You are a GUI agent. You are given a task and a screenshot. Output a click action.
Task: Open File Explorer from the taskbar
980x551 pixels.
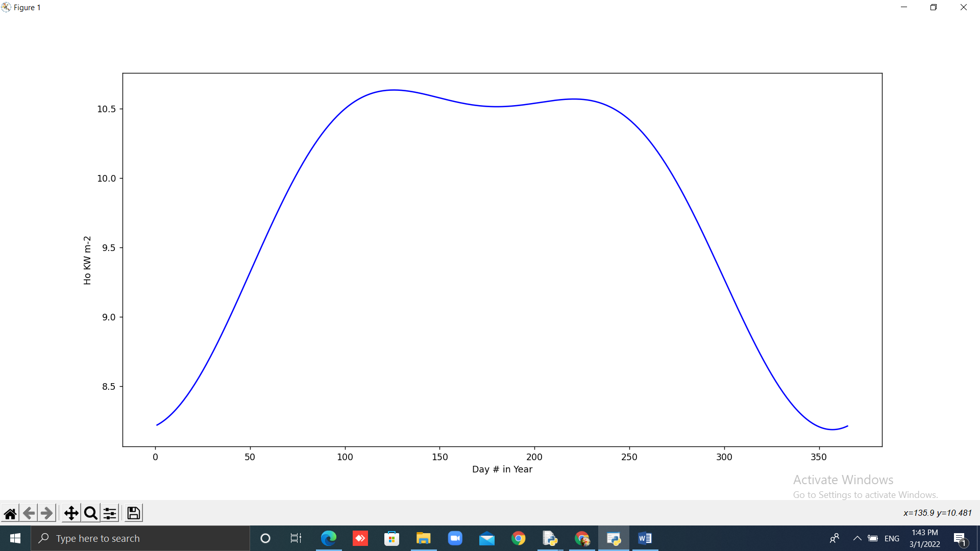click(x=424, y=538)
